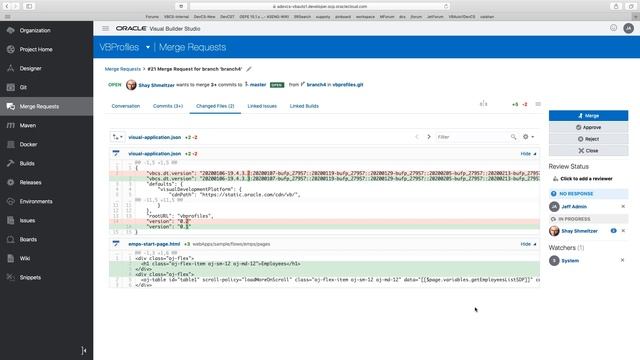
Task: Open the file tree selector dropdown
Action: pos(118,137)
